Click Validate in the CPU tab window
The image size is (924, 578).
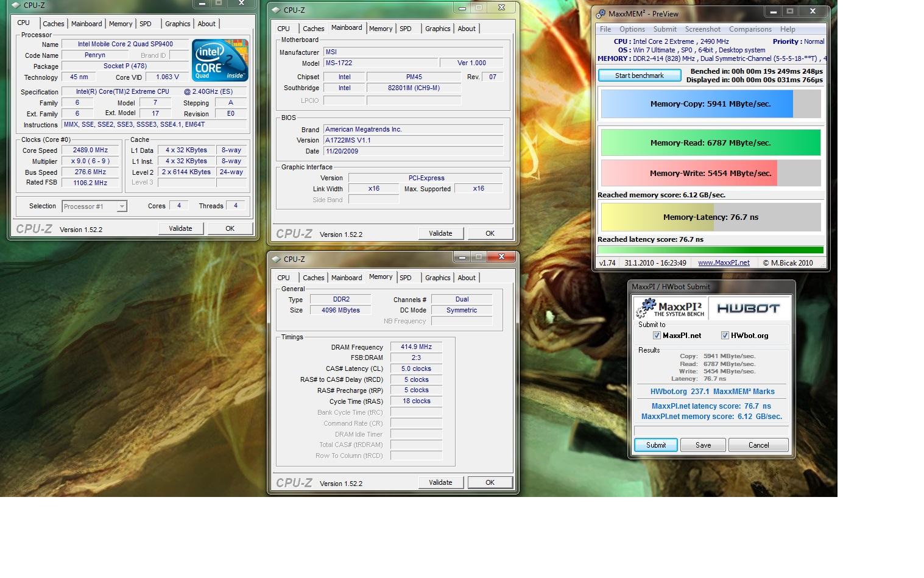[180, 228]
